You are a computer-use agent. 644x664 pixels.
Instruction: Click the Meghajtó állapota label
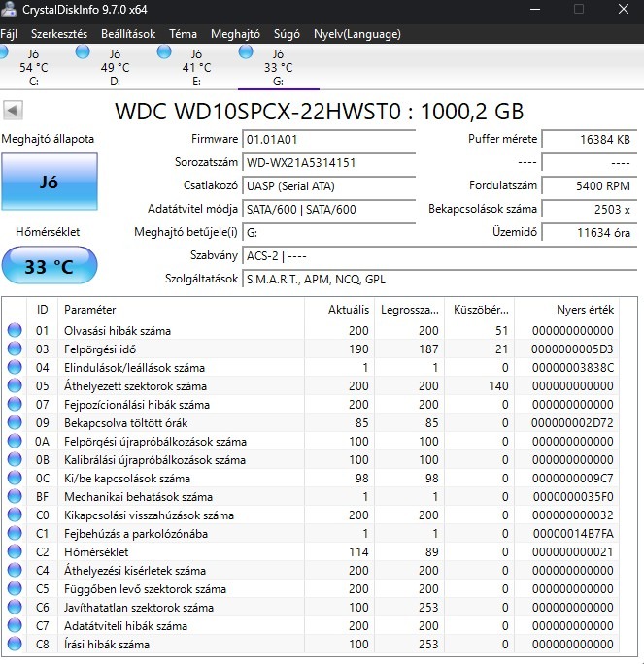(x=48, y=139)
